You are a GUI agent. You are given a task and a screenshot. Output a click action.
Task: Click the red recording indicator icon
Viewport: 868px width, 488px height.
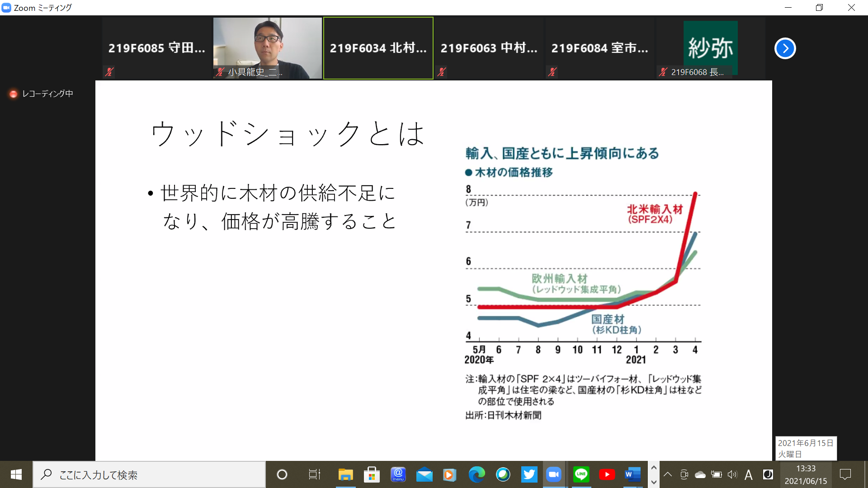(x=13, y=94)
